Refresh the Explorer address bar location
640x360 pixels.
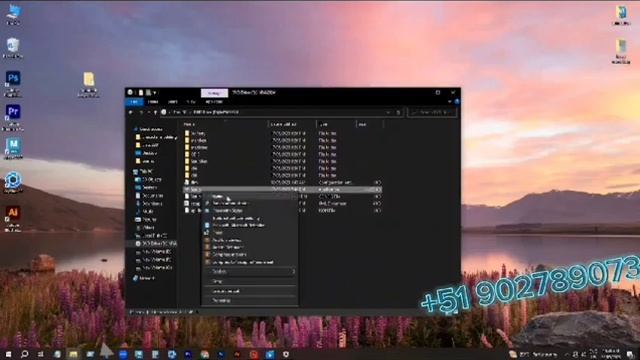coord(398,112)
